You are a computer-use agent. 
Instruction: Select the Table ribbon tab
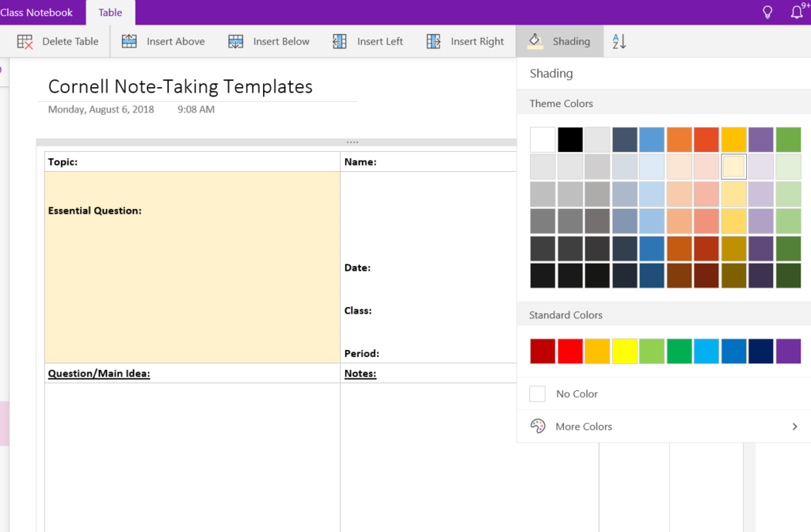coord(110,13)
